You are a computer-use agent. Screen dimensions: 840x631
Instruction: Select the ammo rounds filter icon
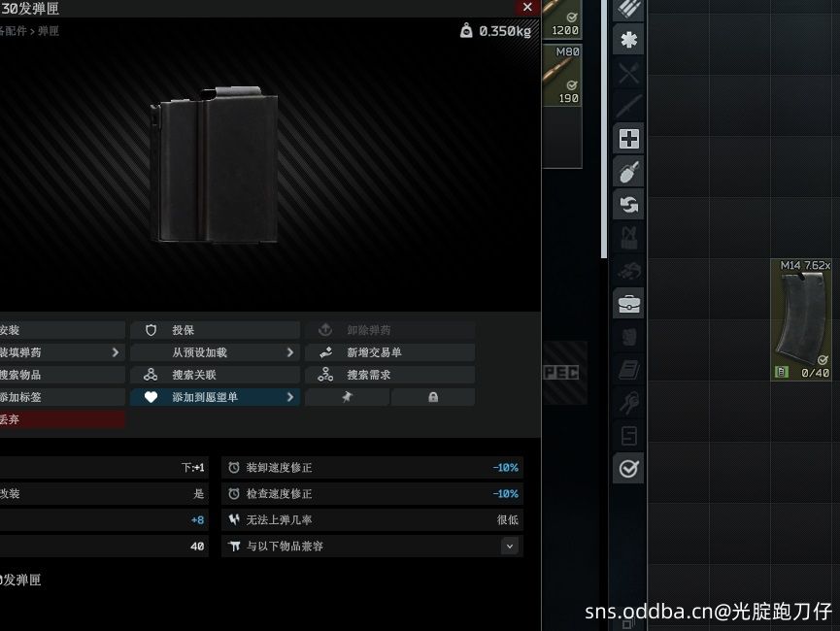tap(628, 9)
